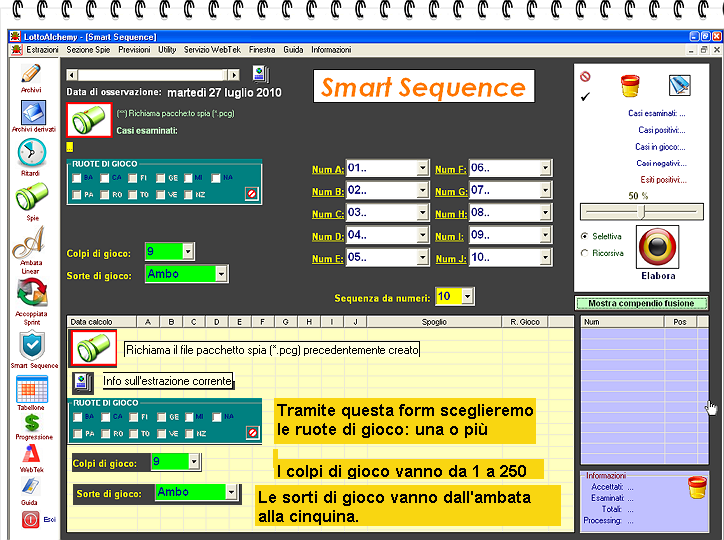The image size is (724, 540).
Task: Open the Guida icon in the sidebar
Action: point(30,486)
